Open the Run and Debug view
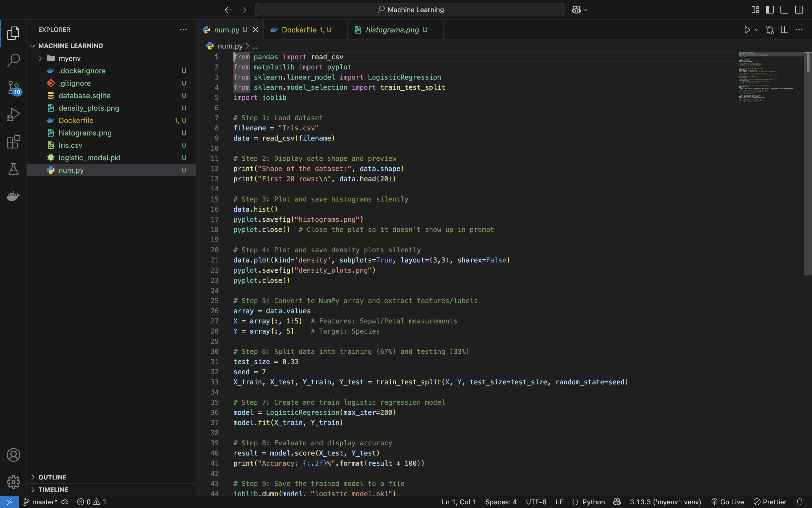 click(14, 115)
